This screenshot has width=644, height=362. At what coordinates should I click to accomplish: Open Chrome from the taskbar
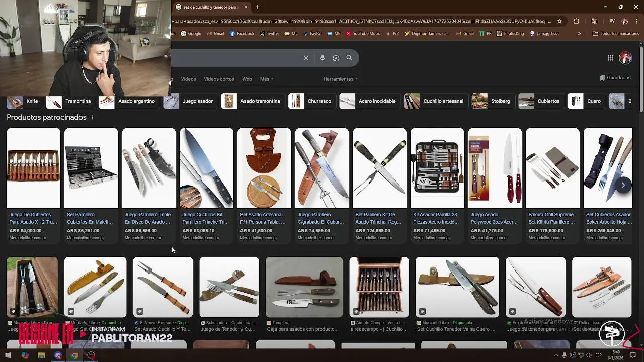pyautogui.click(x=74, y=355)
